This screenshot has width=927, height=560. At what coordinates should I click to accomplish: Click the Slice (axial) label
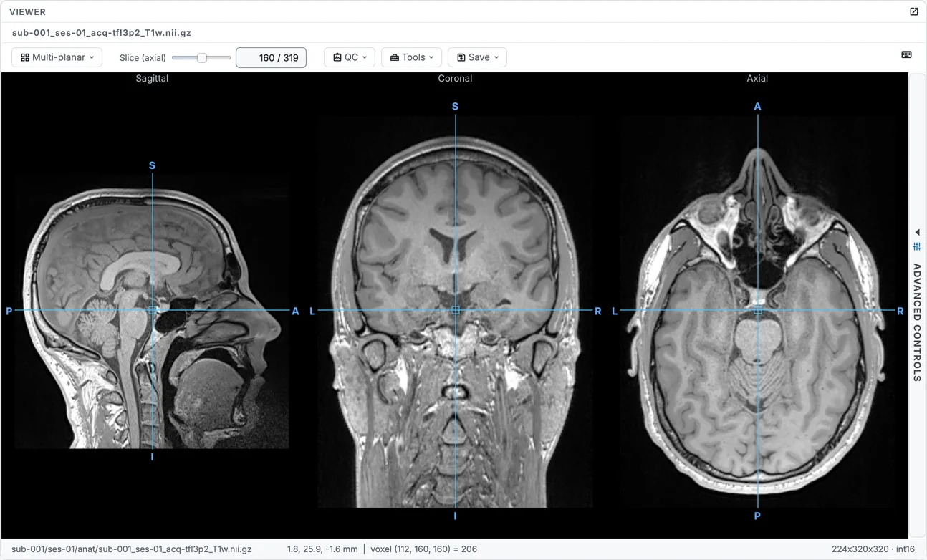pyautogui.click(x=143, y=57)
